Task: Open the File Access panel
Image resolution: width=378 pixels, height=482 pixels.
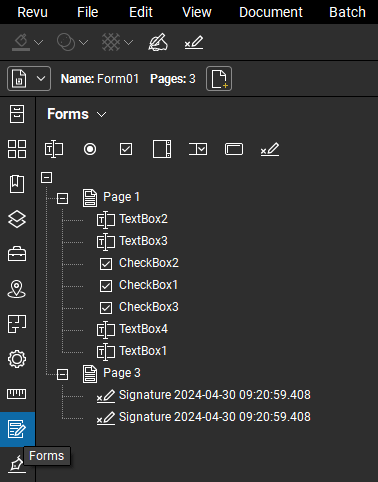Action: pyautogui.click(x=17, y=114)
